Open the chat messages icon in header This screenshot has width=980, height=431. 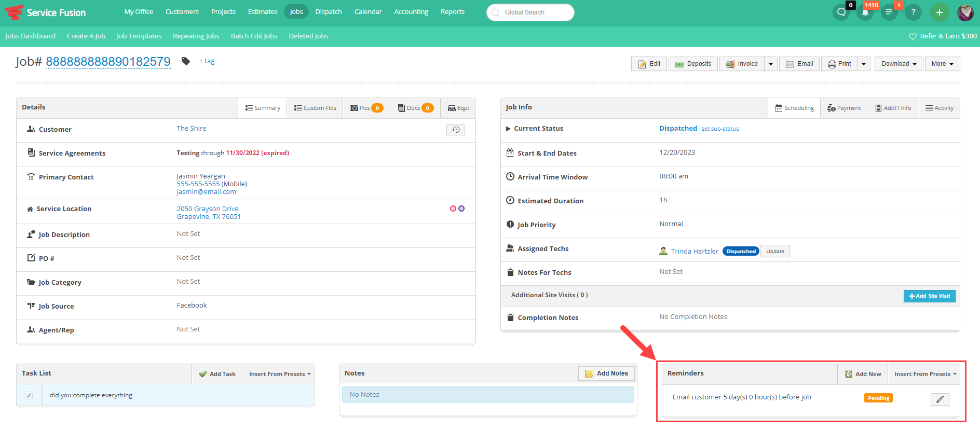(x=841, y=12)
